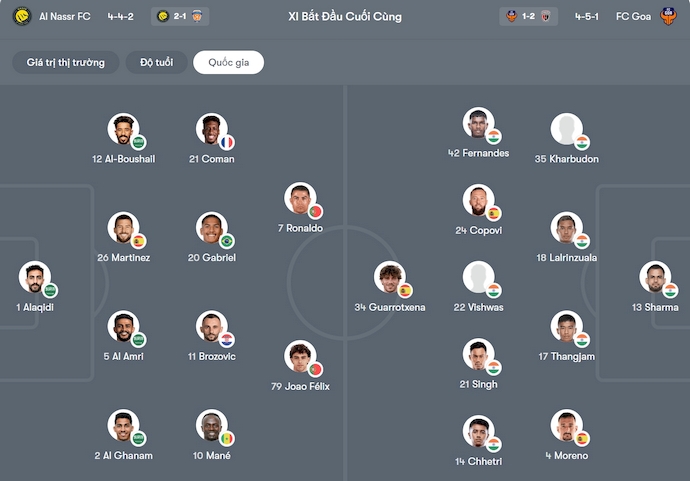Click Kharbudon's placeholder avatar
Viewport: 690px width, 481px height.
[566, 129]
